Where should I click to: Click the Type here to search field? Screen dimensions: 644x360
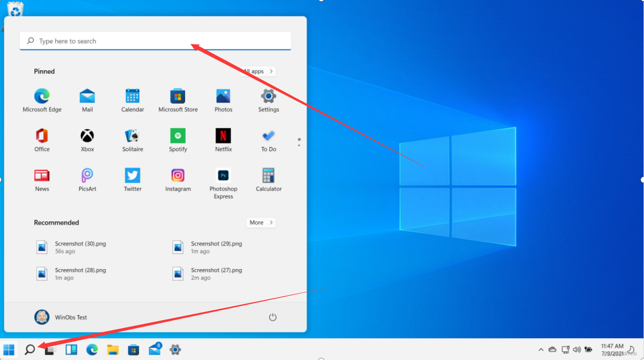[x=155, y=41]
